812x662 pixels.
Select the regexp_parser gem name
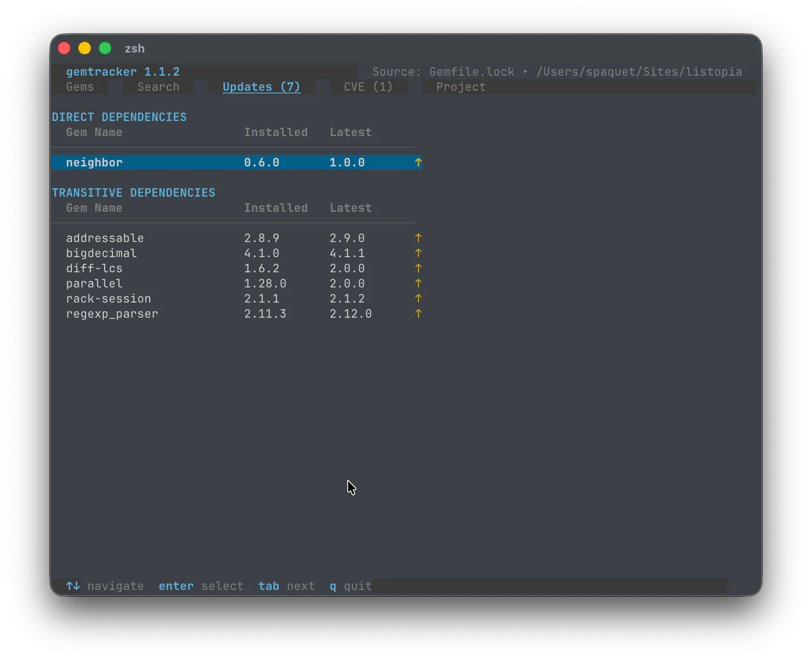(112, 314)
